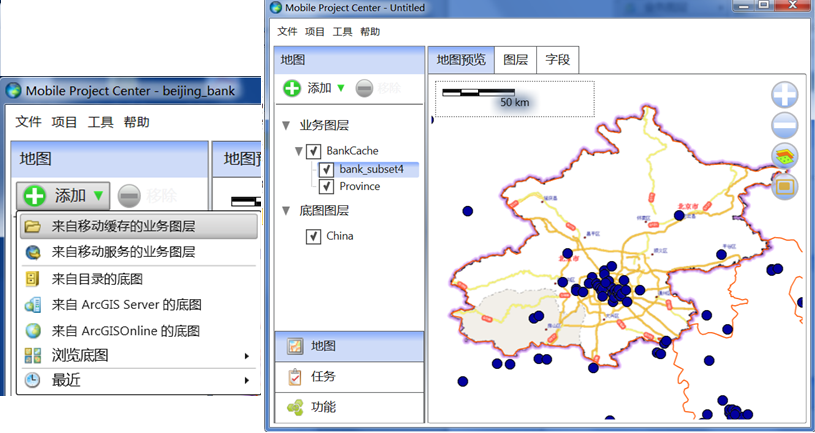Click folder icon for mobile cache layer entry

click(x=33, y=226)
